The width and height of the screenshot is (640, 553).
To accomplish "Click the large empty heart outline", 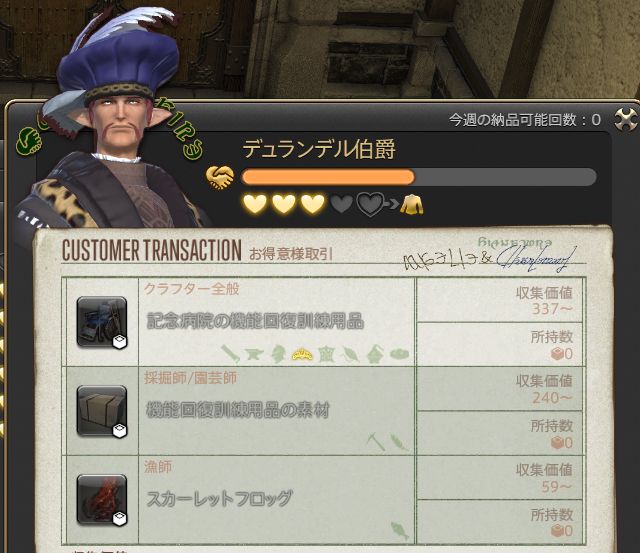I will (x=370, y=204).
